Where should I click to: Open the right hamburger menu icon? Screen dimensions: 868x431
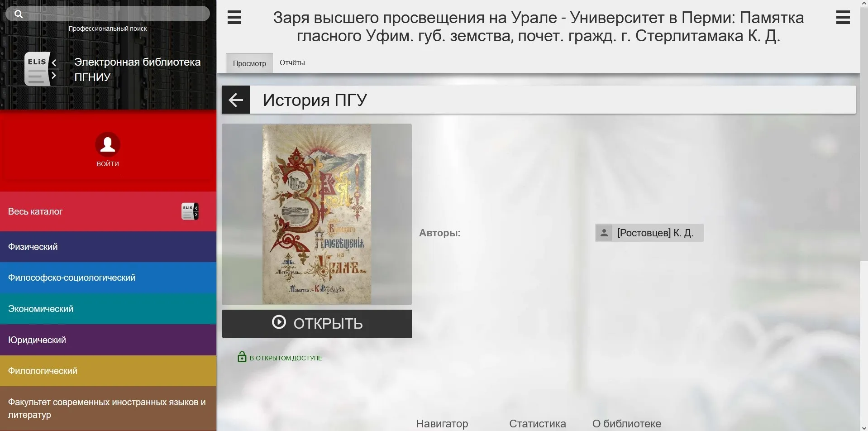[x=843, y=18]
